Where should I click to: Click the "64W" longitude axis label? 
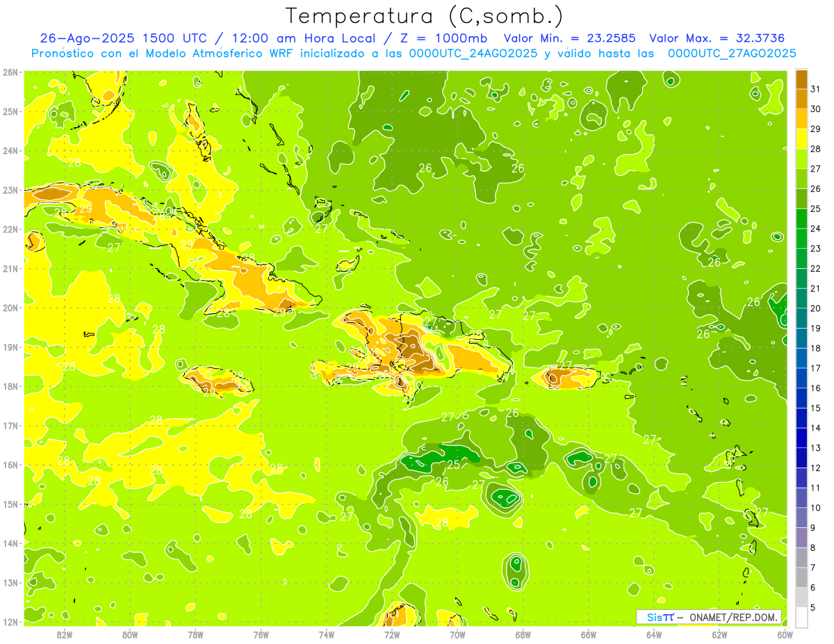click(x=654, y=634)
